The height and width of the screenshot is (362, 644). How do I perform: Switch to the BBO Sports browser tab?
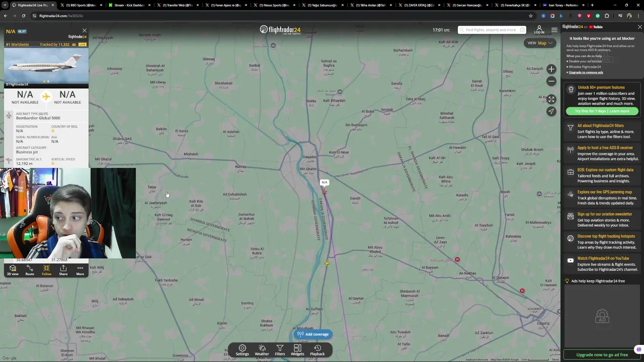pos(80,5)
